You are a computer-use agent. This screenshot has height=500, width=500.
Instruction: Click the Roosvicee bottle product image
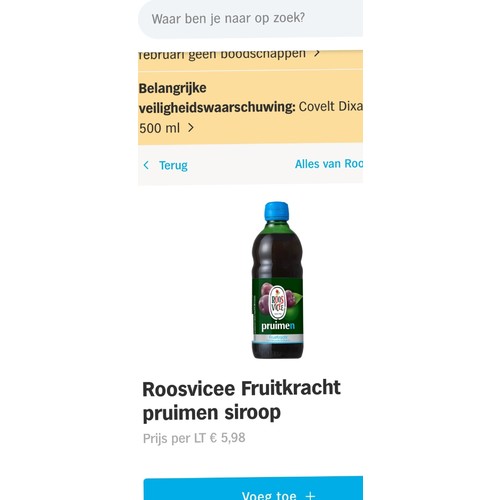277,280
